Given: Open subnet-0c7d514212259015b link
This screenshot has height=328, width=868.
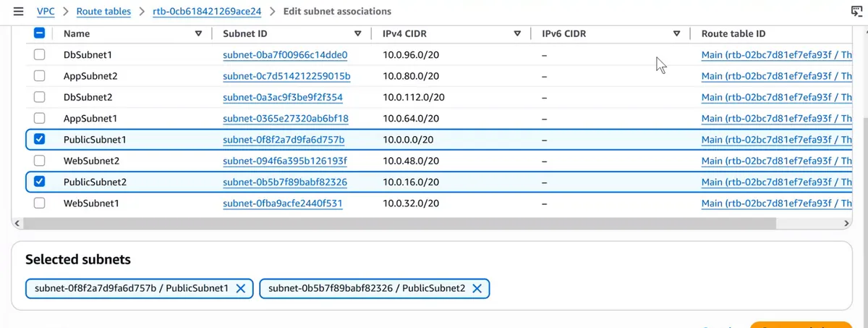Looking at the screenshot, I should tap(286, 76).
